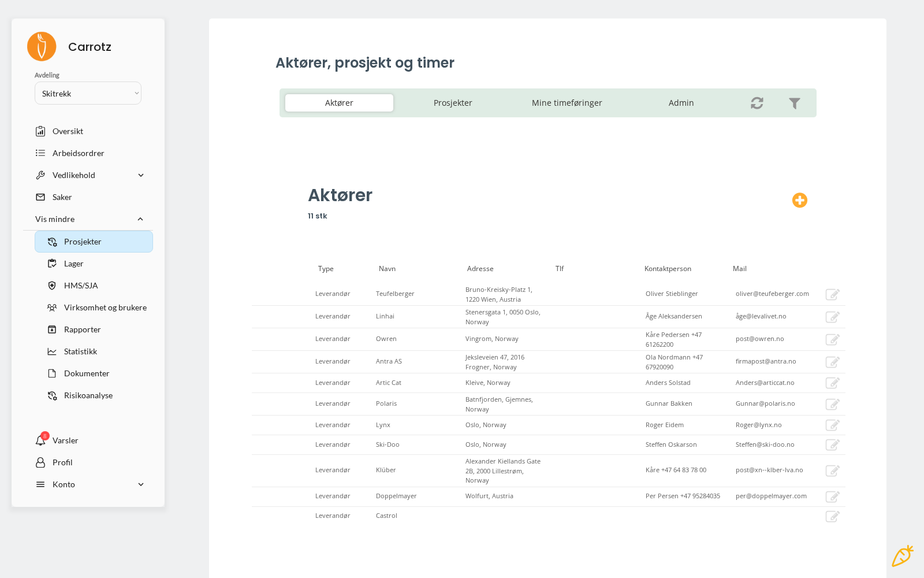
Task: Edit the Antra AS row
Action: click(x=832, y=362)
